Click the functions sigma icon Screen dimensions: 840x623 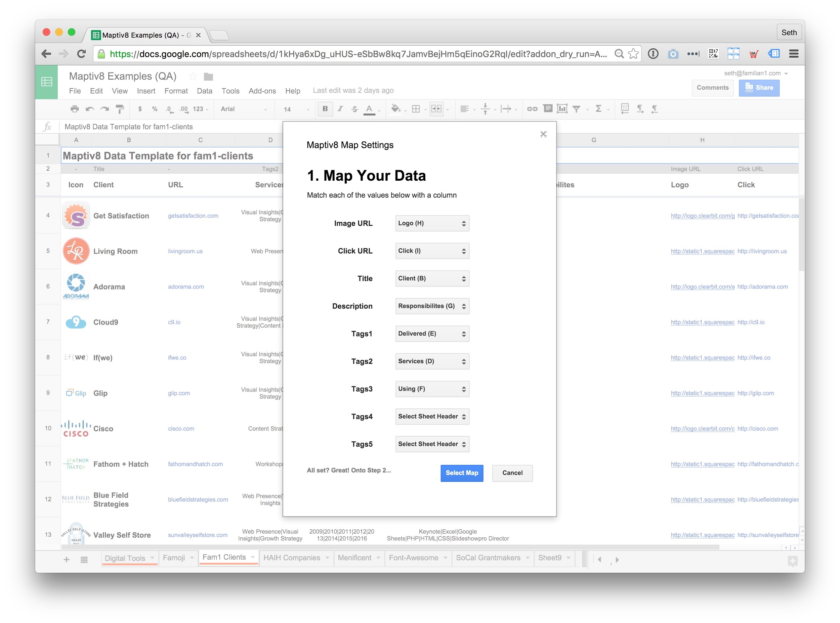(598, 108)
